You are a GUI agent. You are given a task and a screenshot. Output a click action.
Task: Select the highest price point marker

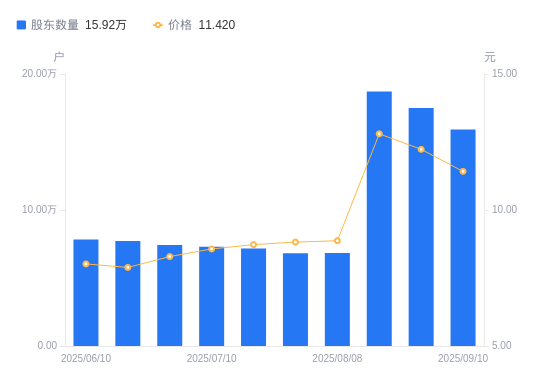(x=379, y=134)
